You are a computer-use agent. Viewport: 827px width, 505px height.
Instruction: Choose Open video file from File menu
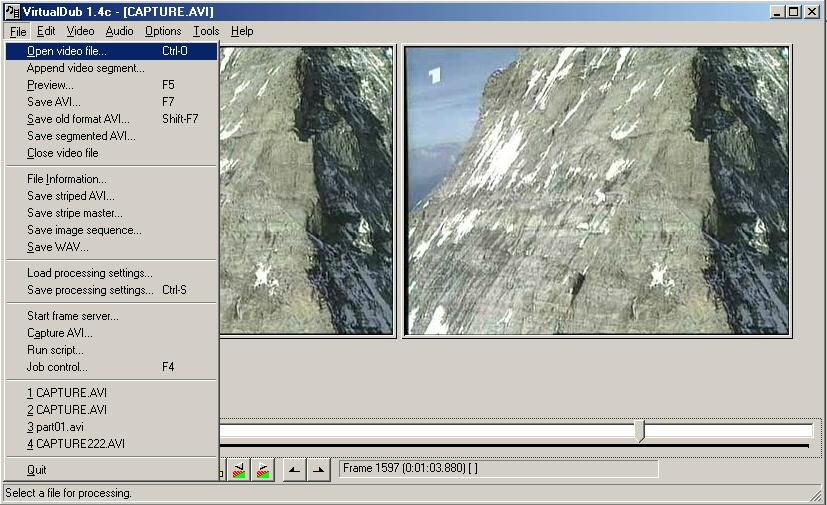66,51
